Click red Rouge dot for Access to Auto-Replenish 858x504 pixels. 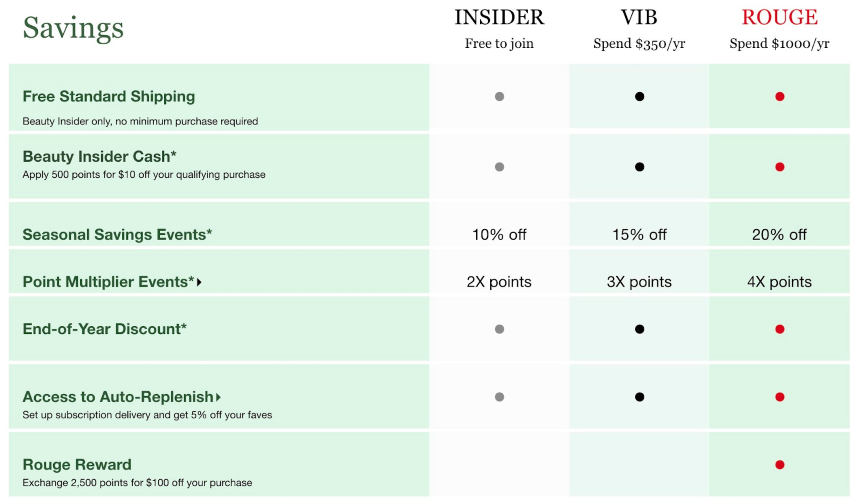pos(779,397)
